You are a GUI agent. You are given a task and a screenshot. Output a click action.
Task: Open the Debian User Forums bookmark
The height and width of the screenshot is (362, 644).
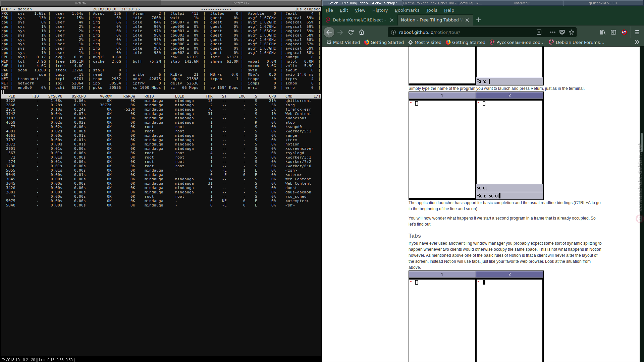577,42
